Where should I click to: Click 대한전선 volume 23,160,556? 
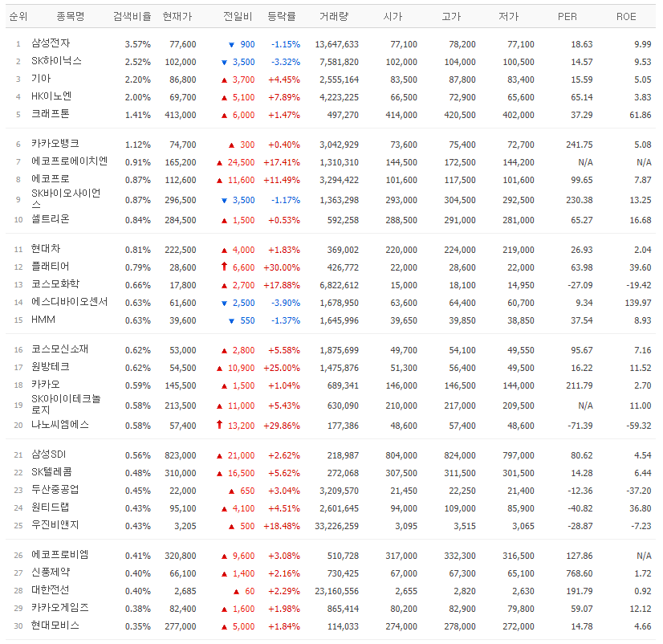click(x=336, y=592)
